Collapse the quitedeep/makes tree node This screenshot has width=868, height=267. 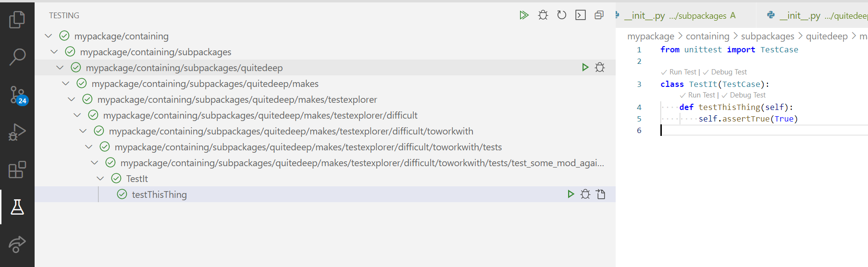point(65,84)
